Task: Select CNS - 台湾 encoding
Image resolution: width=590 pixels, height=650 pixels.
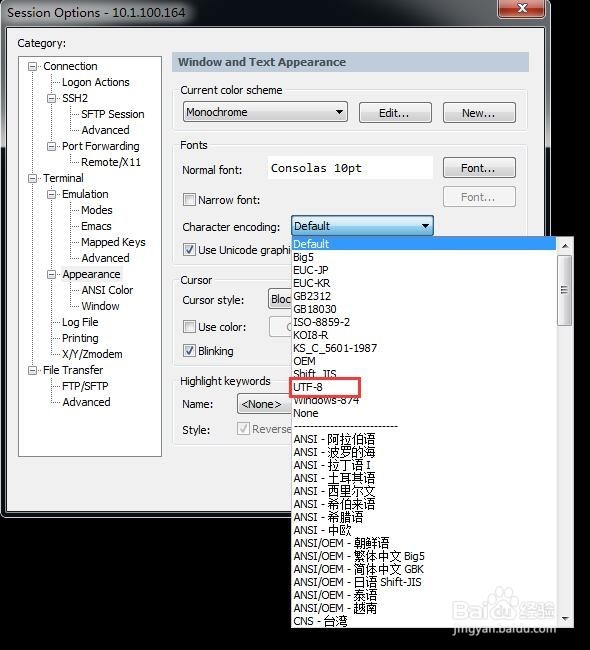Action: [x=424, y=621]
